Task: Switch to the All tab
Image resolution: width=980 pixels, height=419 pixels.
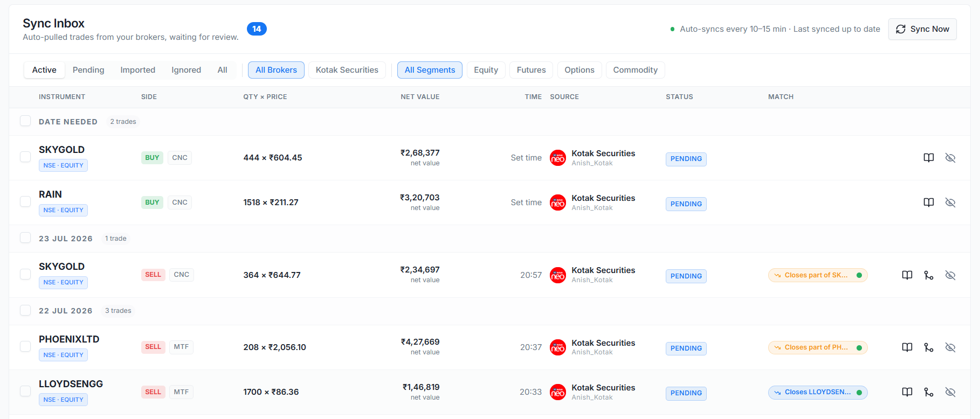Action: click(x=223, y=70)
